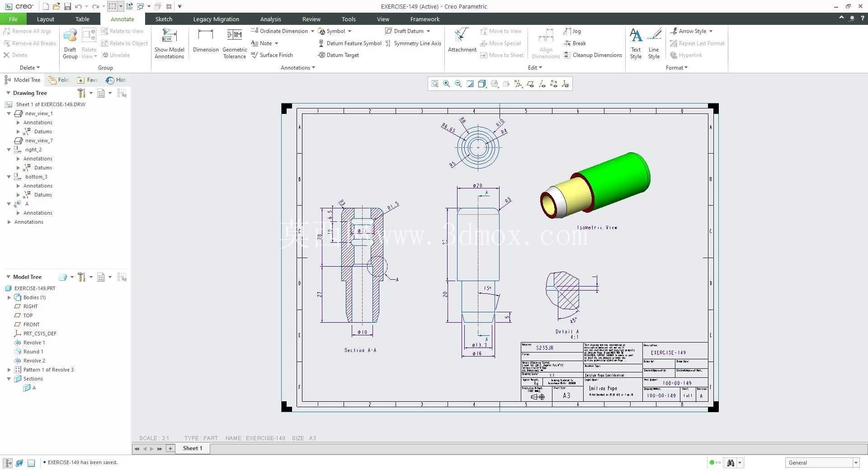The height and width of the screenshot is (470, 868).
Task: Click the Cleanup Dimensions button
Action: (x=593, y=55)
